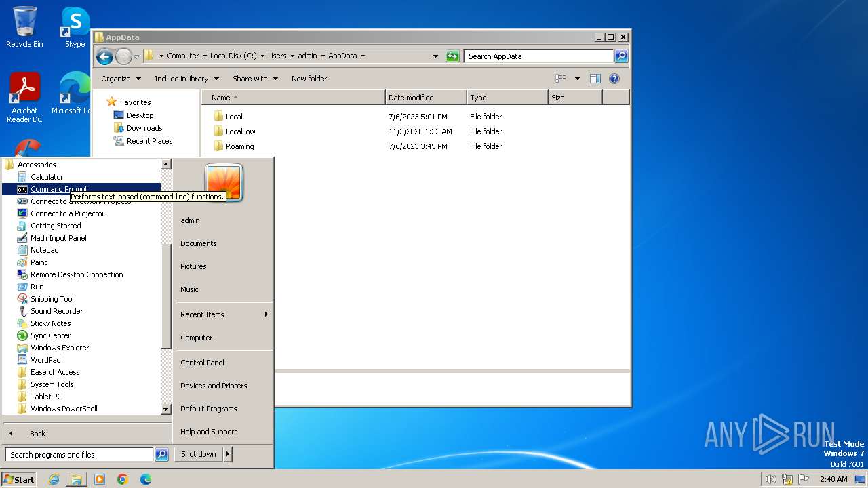Screen dimensions: 868x488
Task: Collapse the Accessories folder
Action: 37,165
